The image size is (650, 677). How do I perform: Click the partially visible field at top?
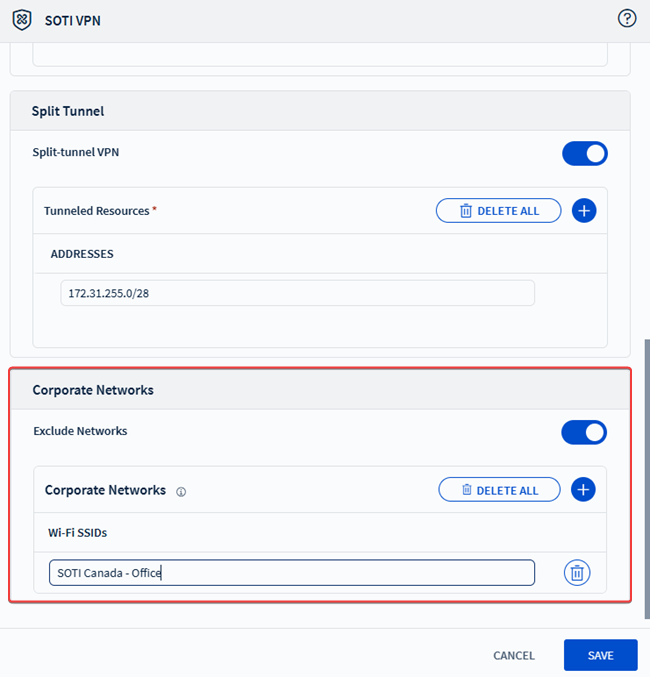click(x=320, y=55)
